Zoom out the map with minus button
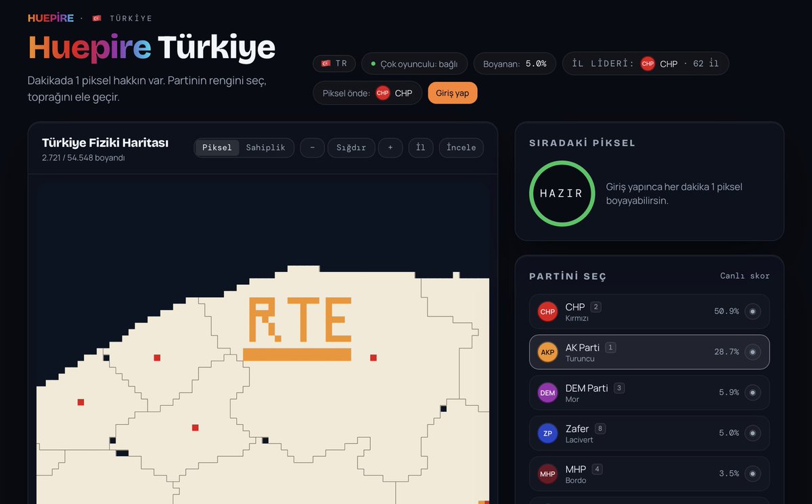This screenshot has height=504, width=812. [313, 147]
